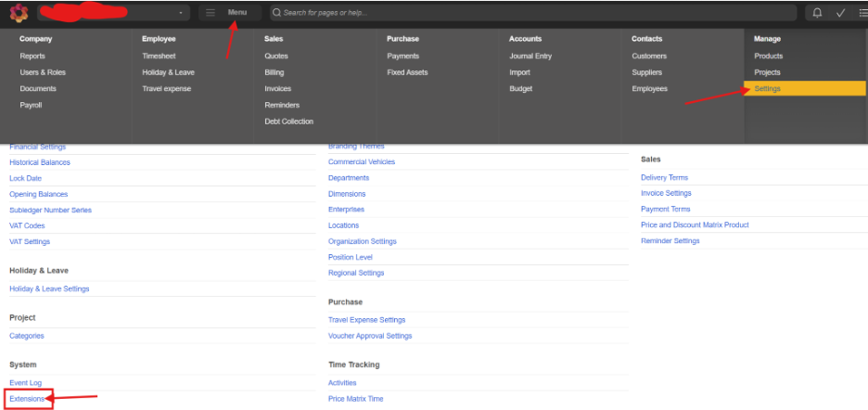Screen dimensions: 868x410
Task: Open the Invoice Settings link
Action: click(666, 194)
